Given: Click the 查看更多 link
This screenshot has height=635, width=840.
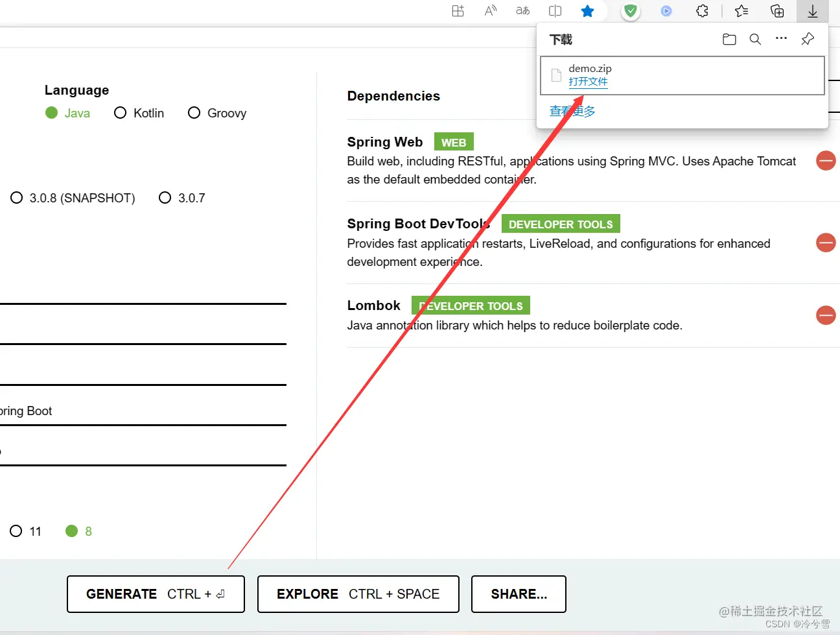Looking at the screenshot, I should coord(572,111).
